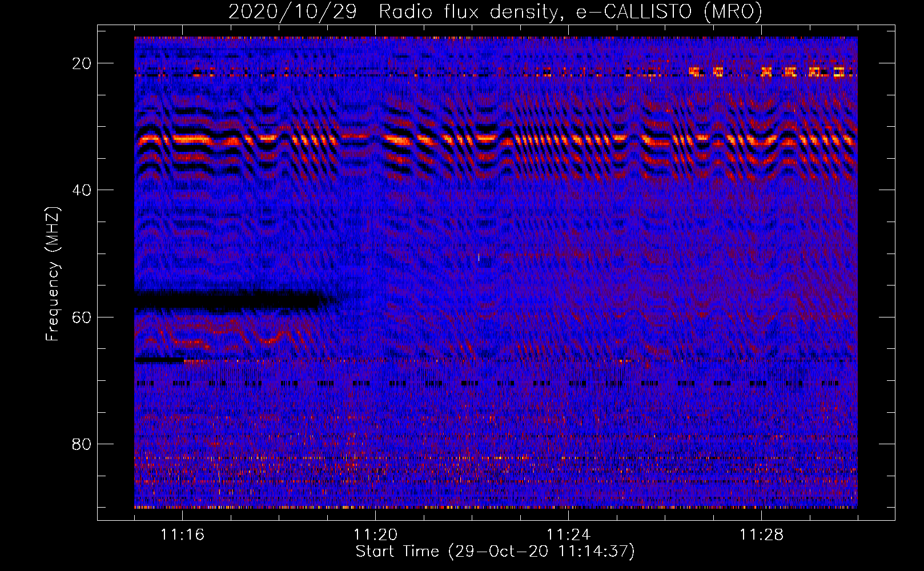Click the 11:28 time tick label

tap(762, 534)
